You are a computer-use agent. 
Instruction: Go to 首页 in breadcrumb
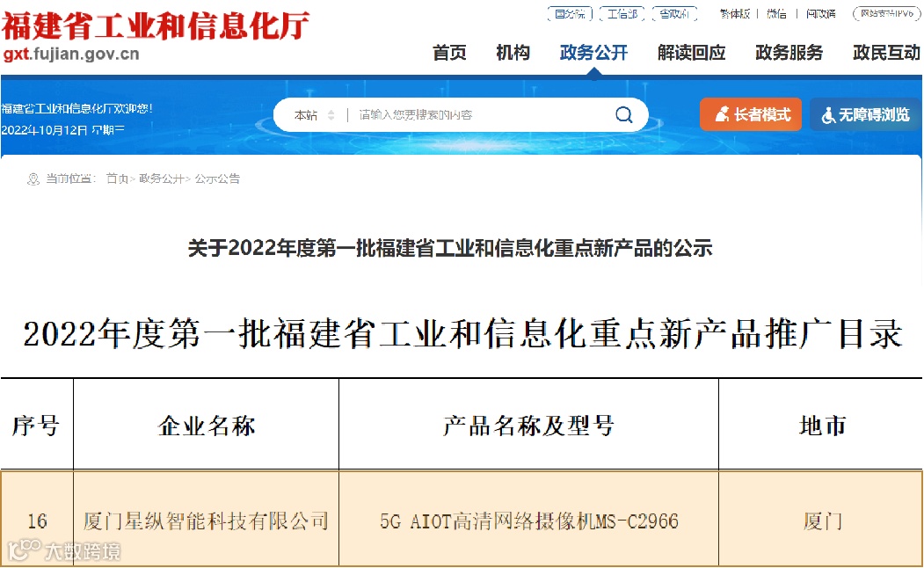coord(117,178)
